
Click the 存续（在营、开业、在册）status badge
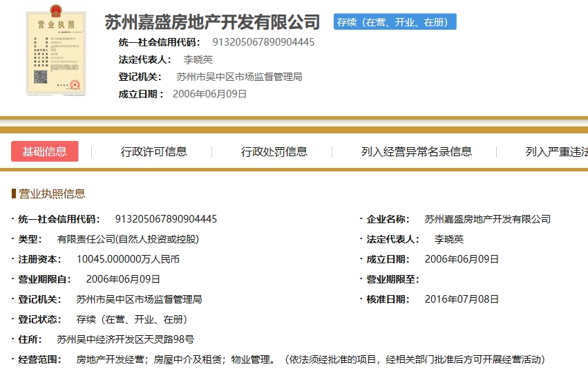pyautogui.click(x=395, y=21)
